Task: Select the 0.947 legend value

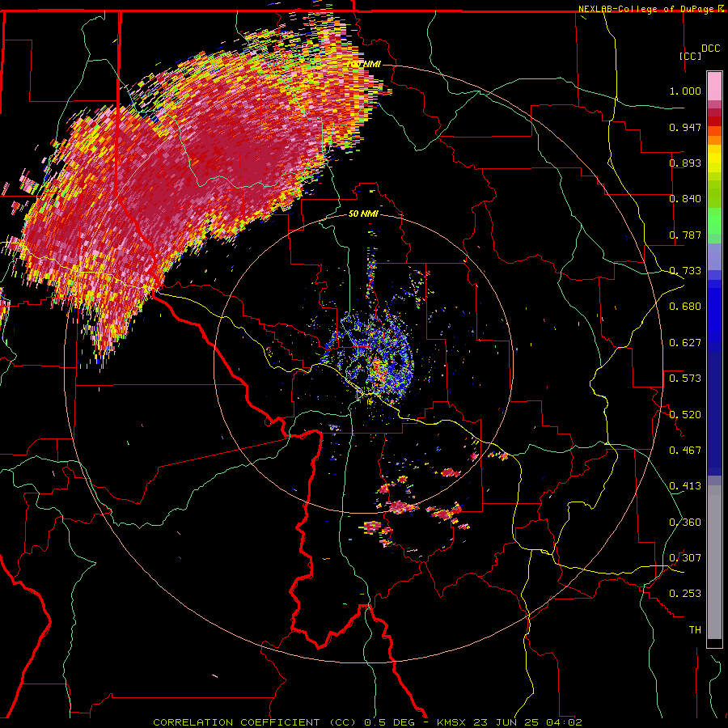Action: (685, 127)
